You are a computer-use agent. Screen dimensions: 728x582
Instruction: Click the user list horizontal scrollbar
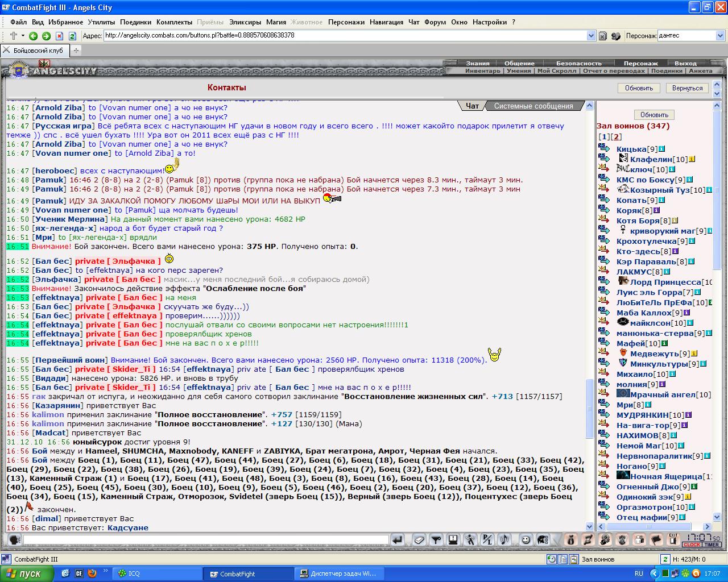coord(655,526)
